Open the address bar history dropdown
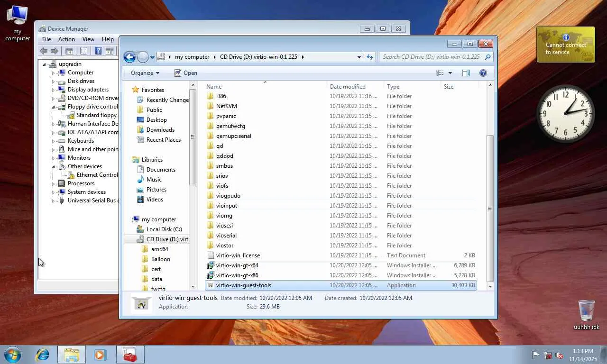 (x=359, y=57)
